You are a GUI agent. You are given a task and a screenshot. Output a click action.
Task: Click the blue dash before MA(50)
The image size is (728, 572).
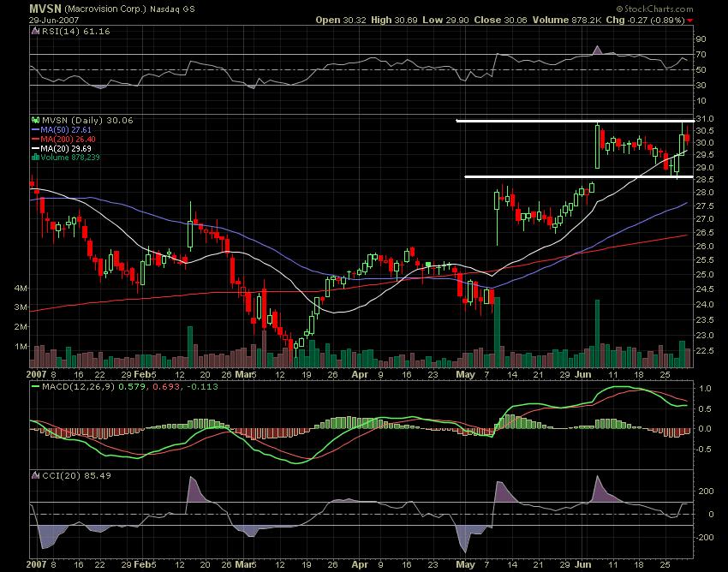[36, 130]
